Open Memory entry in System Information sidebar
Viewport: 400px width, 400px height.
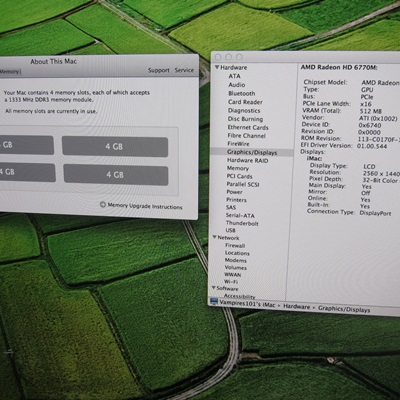point(238,168)
